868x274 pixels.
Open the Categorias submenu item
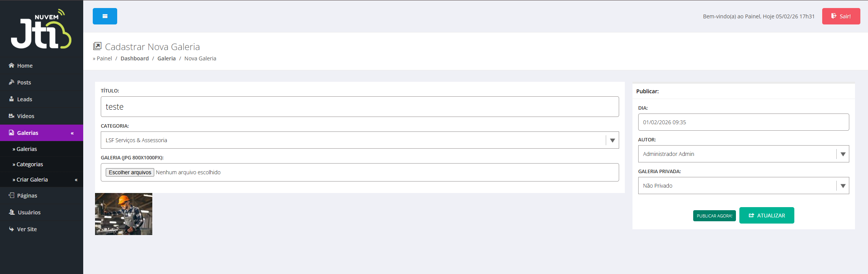[x=30, y=164]
